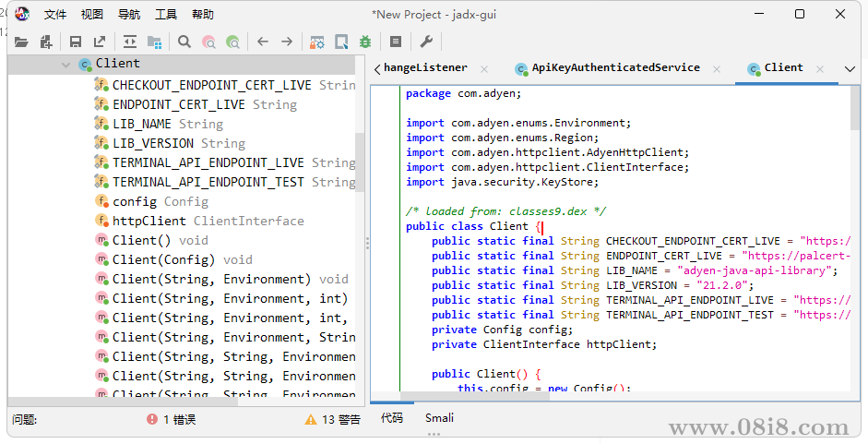Collapse the Client tree node chevron
The height and width of the screenshot is (444, 868).
[65, 65]
